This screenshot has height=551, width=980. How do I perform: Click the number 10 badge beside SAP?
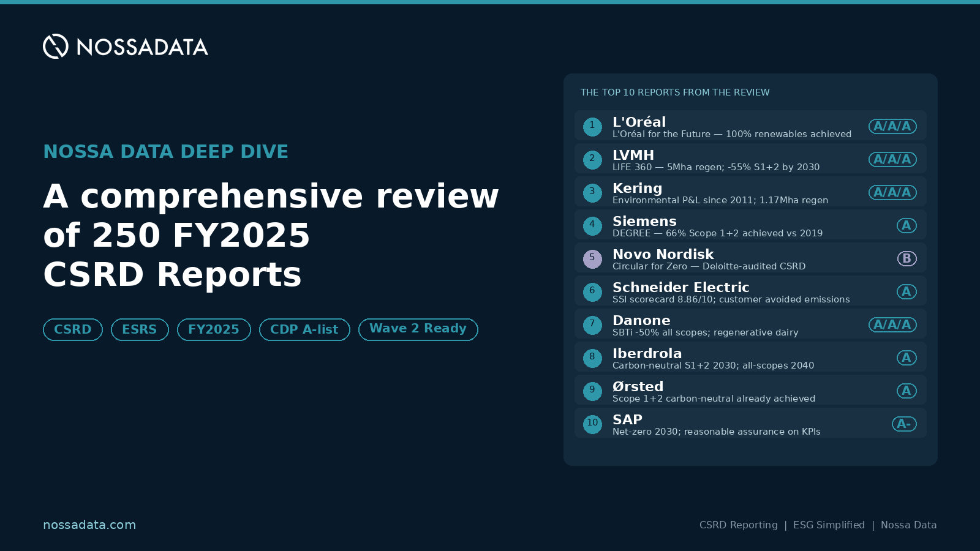coord(592,424)
